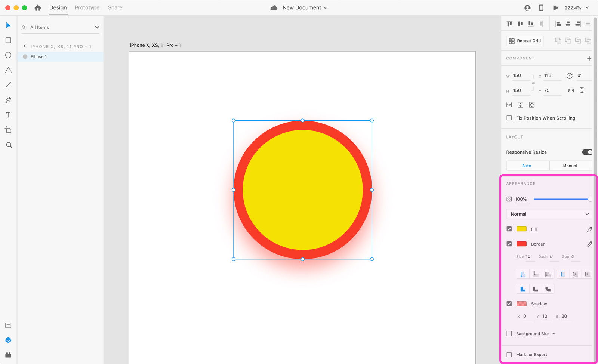
Task: Select the Line tool
Action: click(8, 85)
